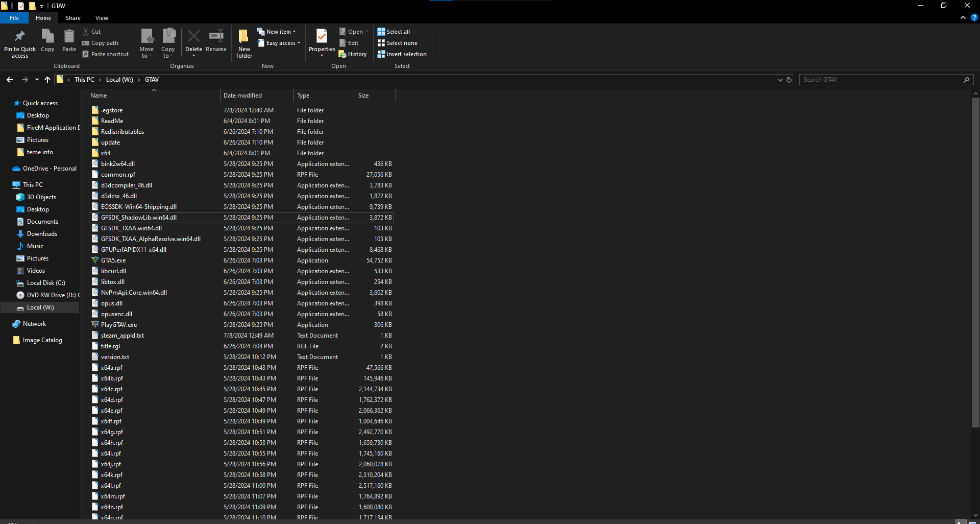Open Local Disk (C:) in navigation pane
This screenshot has width=980, height=524.
pyautogui.click(x=46, y=283)
